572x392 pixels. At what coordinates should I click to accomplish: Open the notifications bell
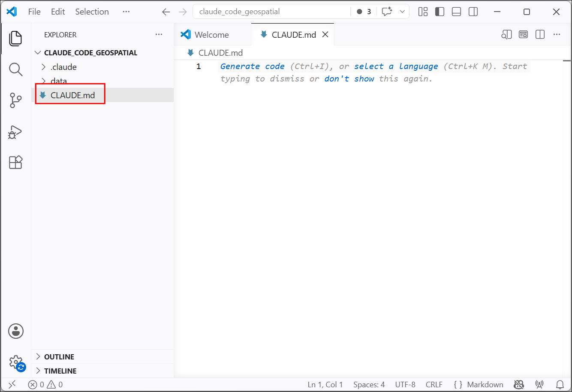click(560, 385)
